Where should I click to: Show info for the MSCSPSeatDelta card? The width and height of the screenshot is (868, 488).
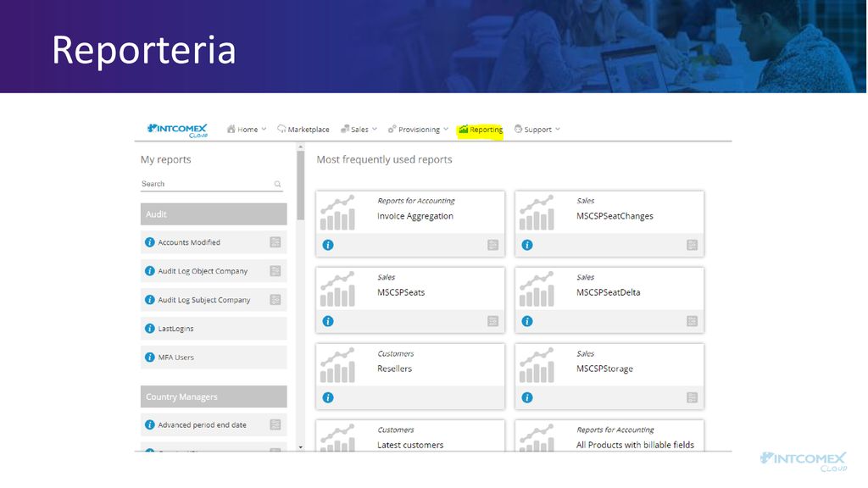point(527,321)
